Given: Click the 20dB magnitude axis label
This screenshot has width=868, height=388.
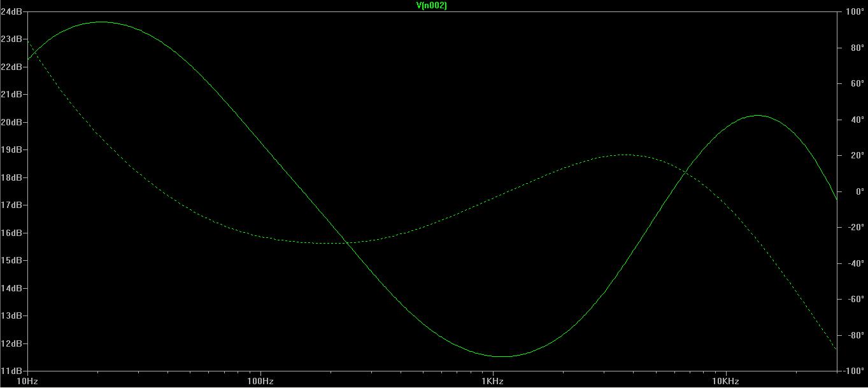Looking at the screenshot, I should [11, 122].
